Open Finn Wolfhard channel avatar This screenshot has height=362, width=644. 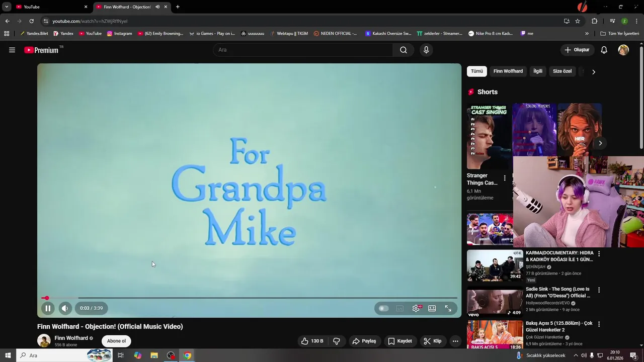44,340
